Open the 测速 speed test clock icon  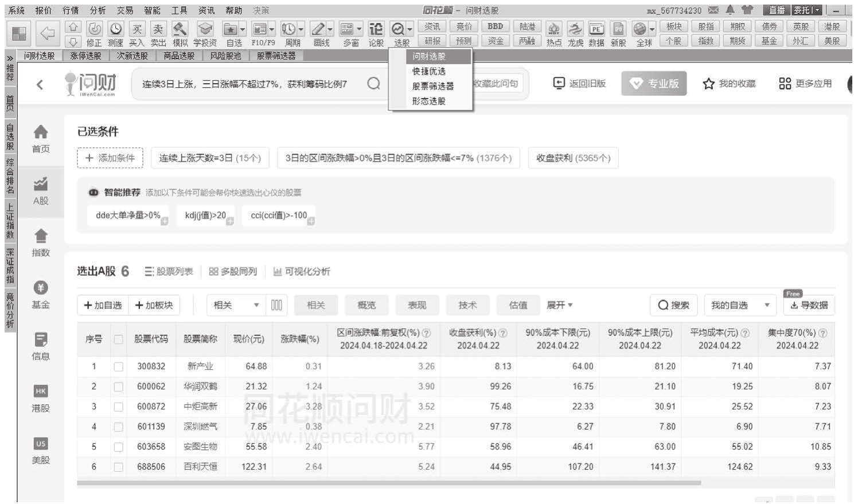(116, 29)
